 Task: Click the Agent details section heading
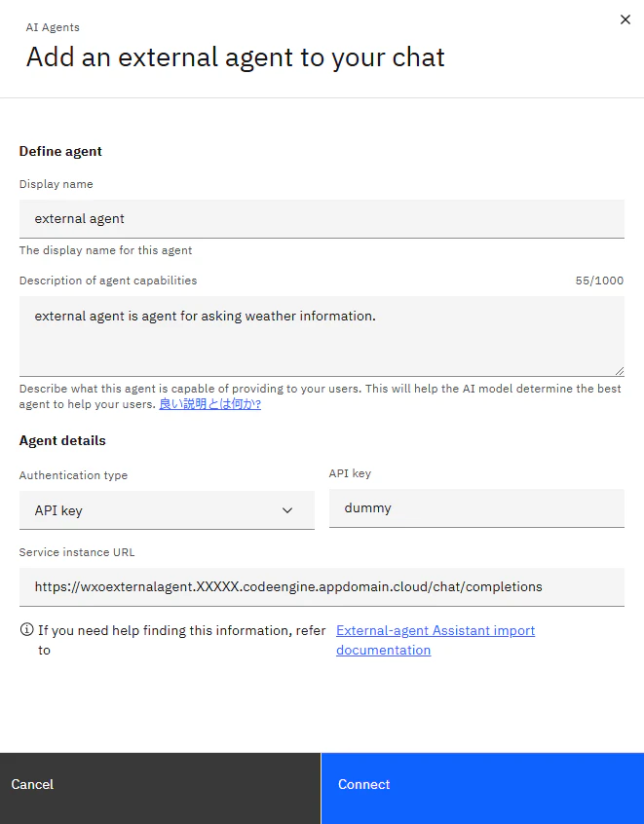point(62,440)
